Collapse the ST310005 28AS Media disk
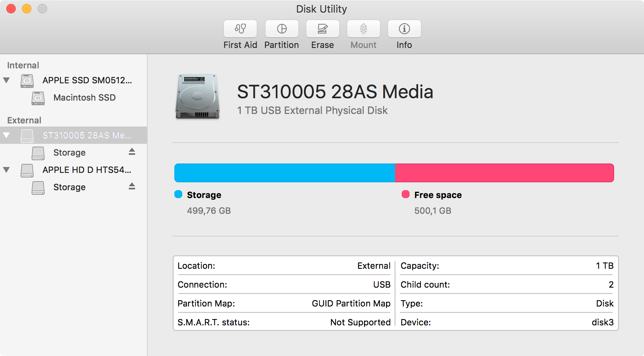 pos(6,135)
